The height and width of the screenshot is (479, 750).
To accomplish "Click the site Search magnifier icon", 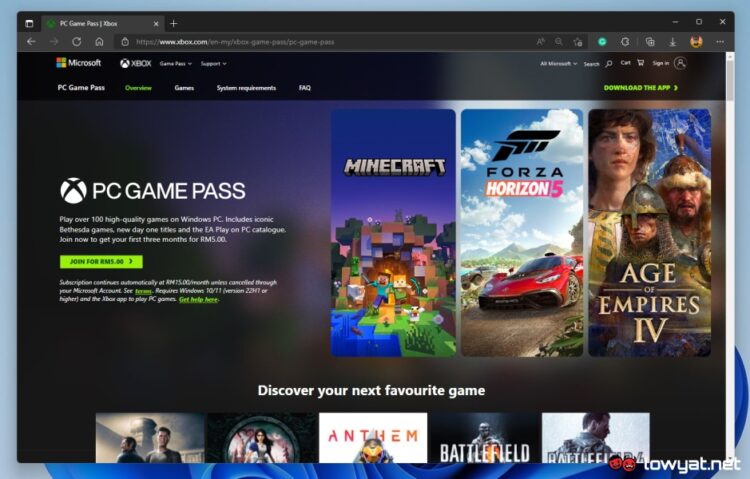I will pos(609,64).
